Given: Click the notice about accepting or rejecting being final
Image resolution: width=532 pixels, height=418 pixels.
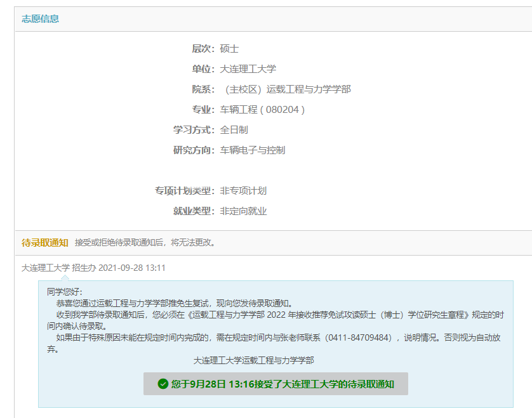Looking at the screenshot, I should click(x=145, y=242).
